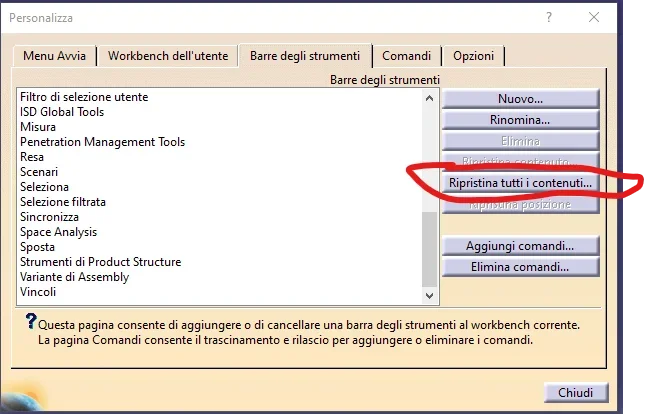The image size is (645, 414).
Task: Select Penetration Management Tools entry
Action: click(x=102, y=142)
